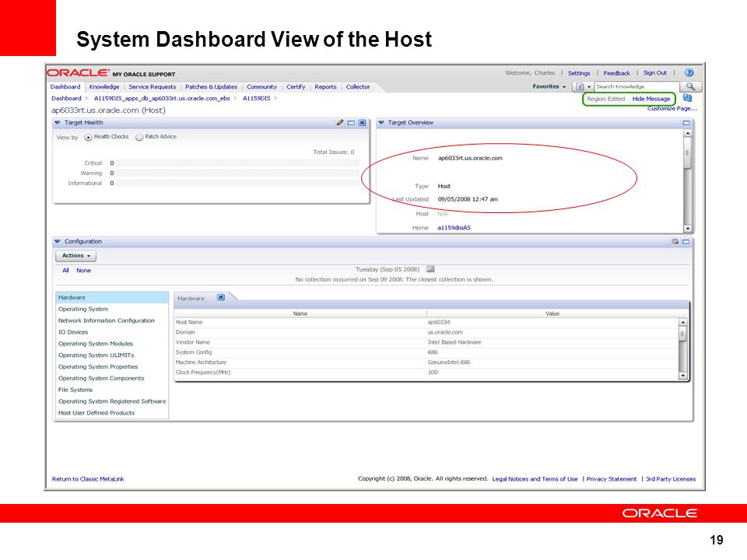Screen dimensions: 747x560
Task: Collapse the Target Overview panel triangle
Action: (x=381, y=122)
